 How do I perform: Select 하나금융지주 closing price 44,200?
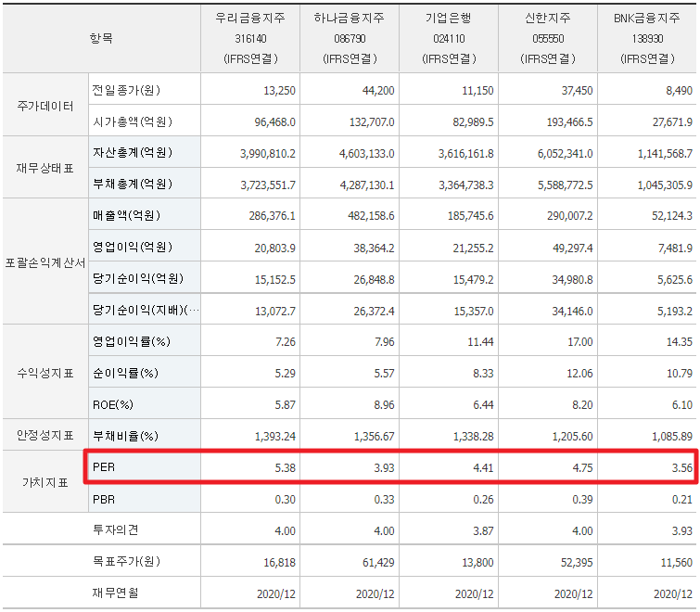378,91
